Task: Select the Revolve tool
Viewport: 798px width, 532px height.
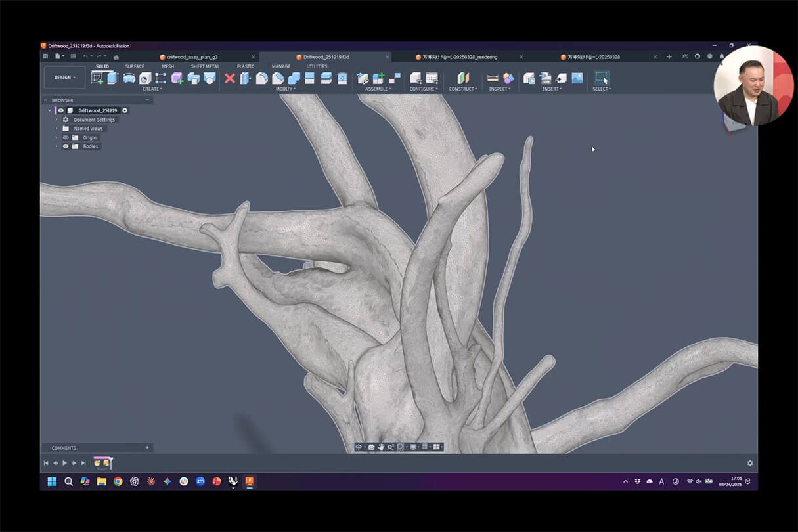Action: 129,78
